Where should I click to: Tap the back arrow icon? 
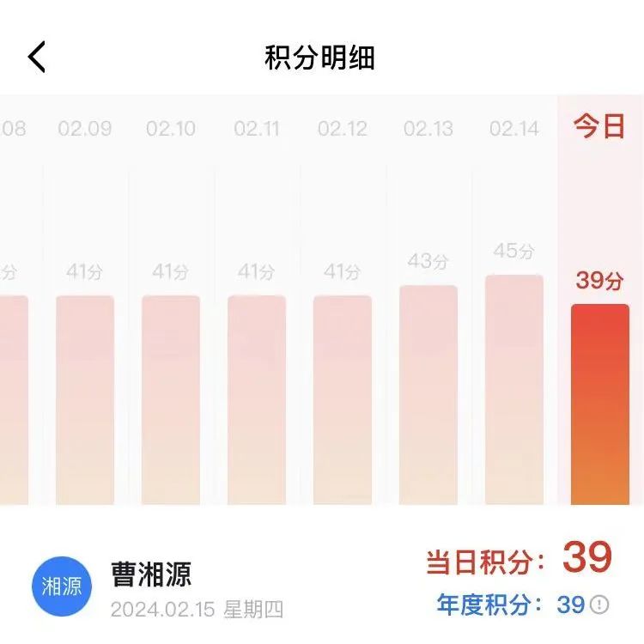(37, 57)
